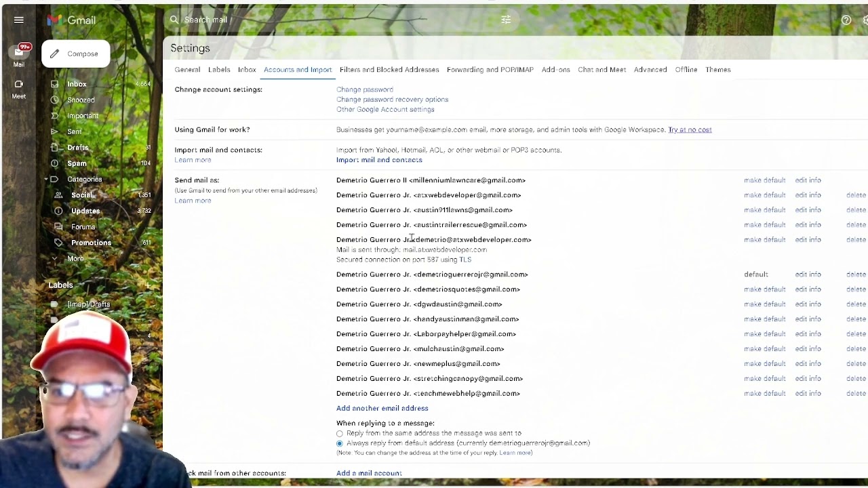Screen dimensions: 868x488
Task: Delete the demetriosquotes address
Action: (x=856, y=289)
